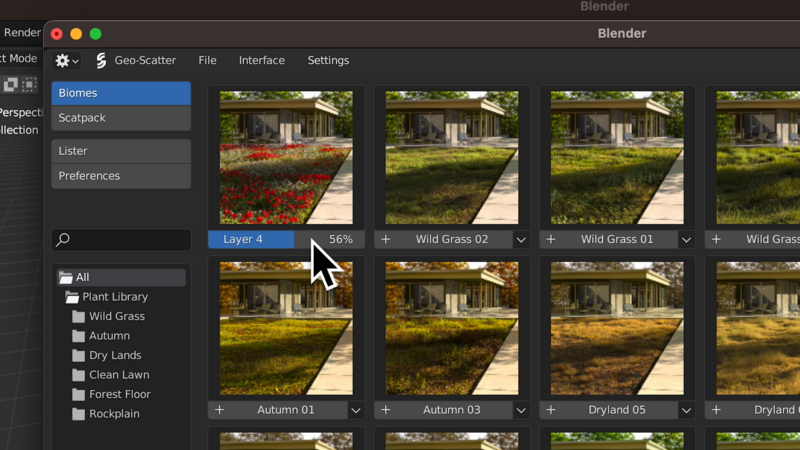Expand Autumn 03 dropdown arrow

pyautogui.click(x=521, y=410)
